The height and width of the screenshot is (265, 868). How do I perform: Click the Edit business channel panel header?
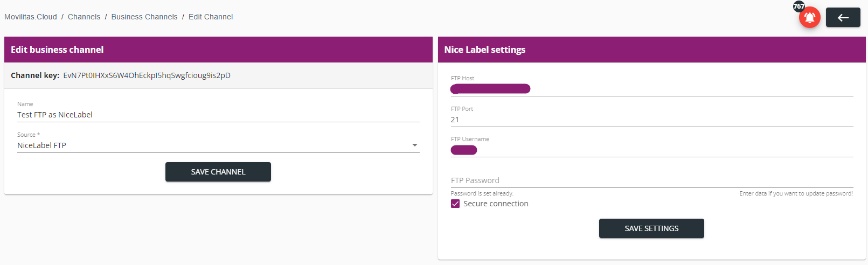[x=218, y=50]
